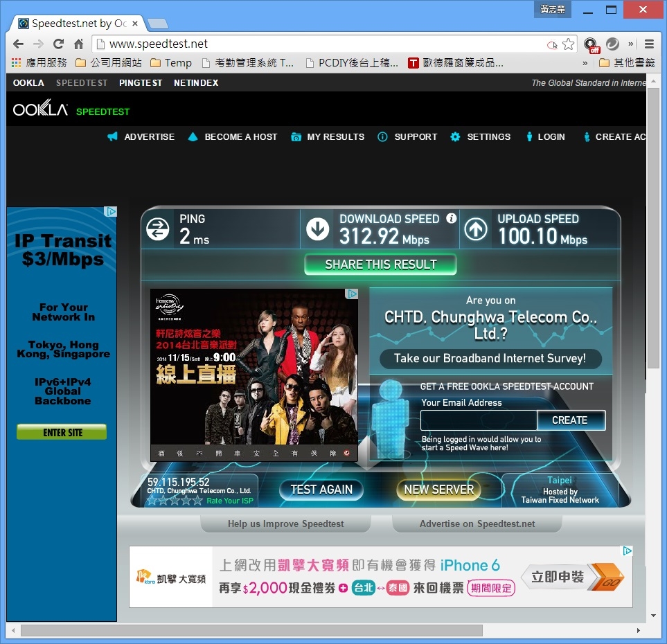This screenshot has width=667, height=644.
Task: Click Help us Improve Speedtest
Action: coord(286,524)
